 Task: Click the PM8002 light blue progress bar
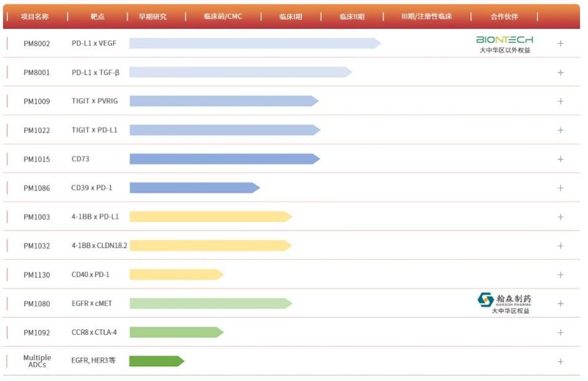pyautogui.click(x=254, y=43)
